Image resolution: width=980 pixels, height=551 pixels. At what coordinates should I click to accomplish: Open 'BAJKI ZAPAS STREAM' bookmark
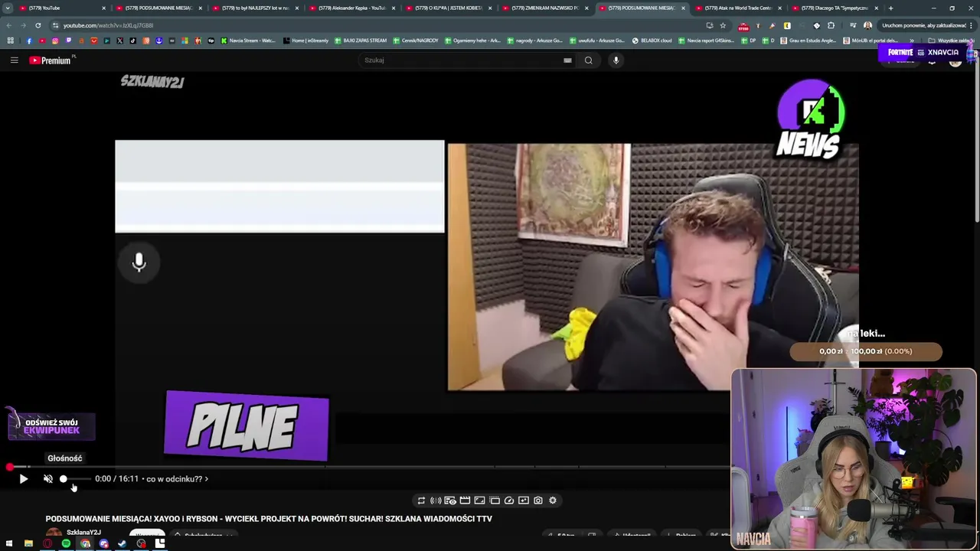click(361, 41)
